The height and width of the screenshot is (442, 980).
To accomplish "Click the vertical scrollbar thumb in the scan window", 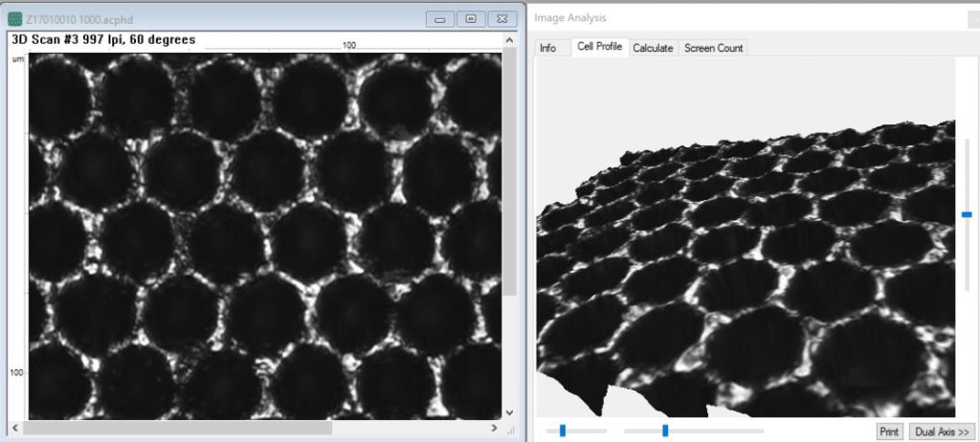I will [x=509, y=172].
